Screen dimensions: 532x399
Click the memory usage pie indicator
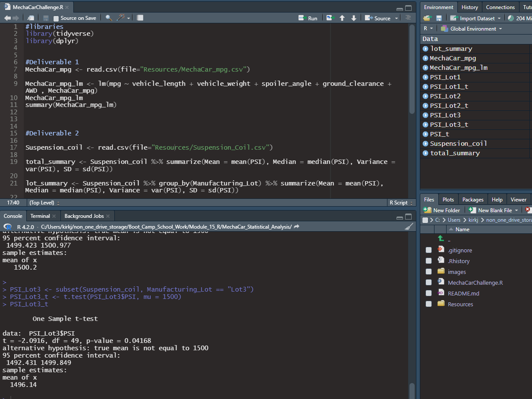(511, 18)
